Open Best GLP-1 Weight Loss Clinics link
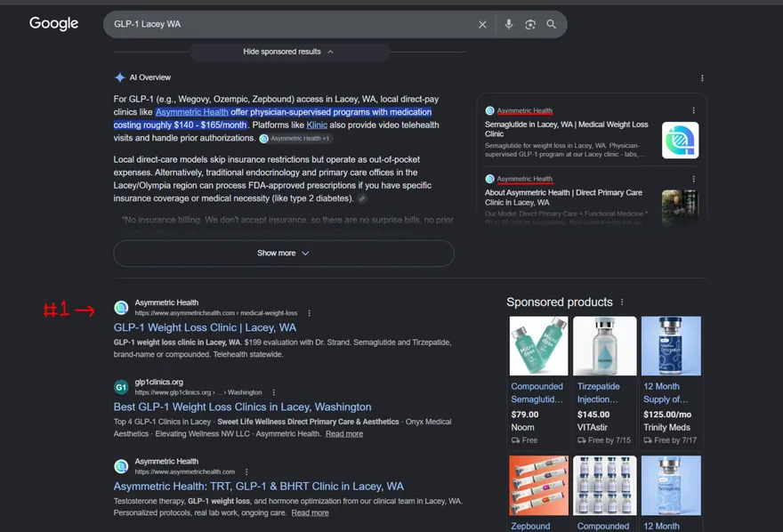The height and width of the screenshot is (532, 783). pyautogui.click(x=242, y=407)
